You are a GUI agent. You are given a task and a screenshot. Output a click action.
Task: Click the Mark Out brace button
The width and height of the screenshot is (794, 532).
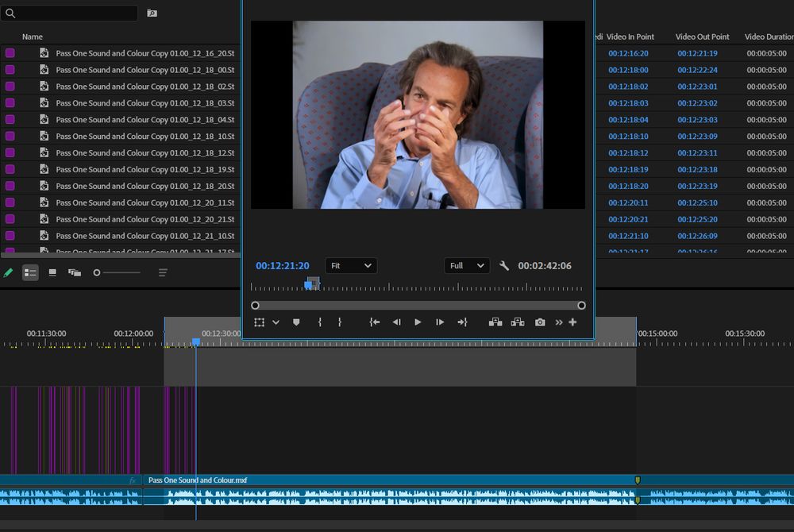click(339, 322)
